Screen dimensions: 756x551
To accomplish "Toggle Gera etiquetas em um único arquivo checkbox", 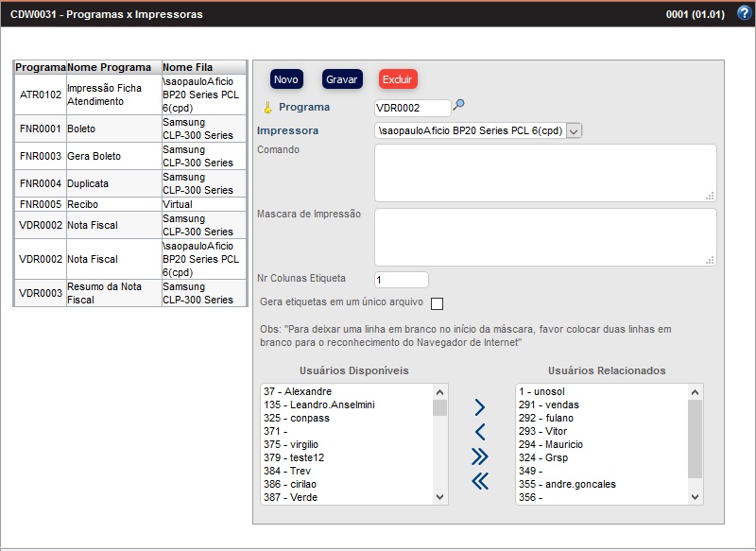I will tap(437, 303).
